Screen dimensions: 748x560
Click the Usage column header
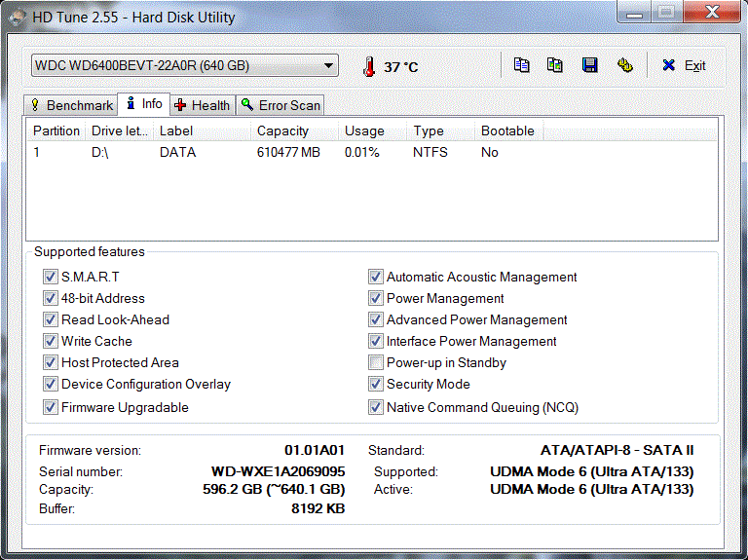(x=373, y=131)
